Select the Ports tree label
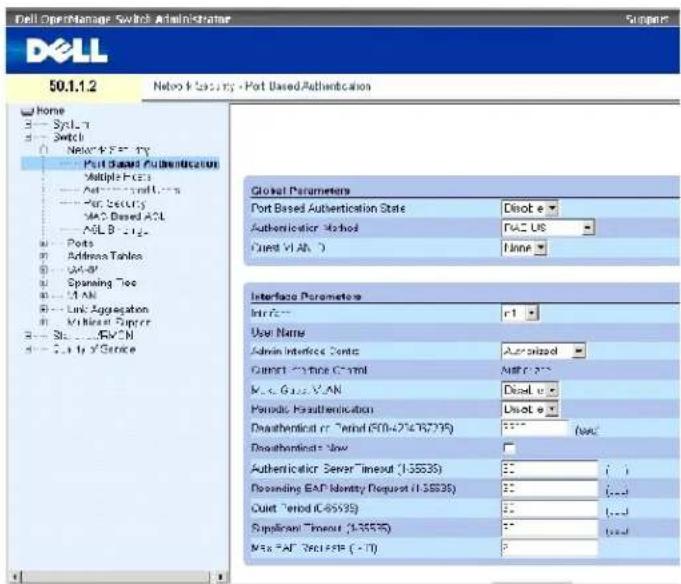This screenshot has height=584, width=681. pos(80,243)
